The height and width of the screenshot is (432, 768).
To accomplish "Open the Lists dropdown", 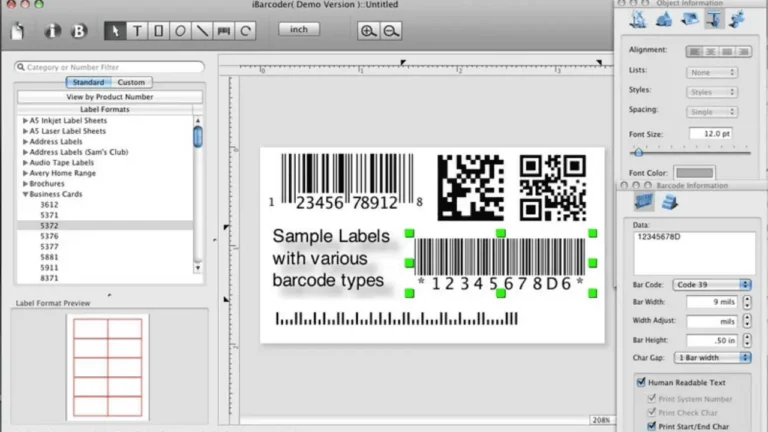I will [712, 72].
